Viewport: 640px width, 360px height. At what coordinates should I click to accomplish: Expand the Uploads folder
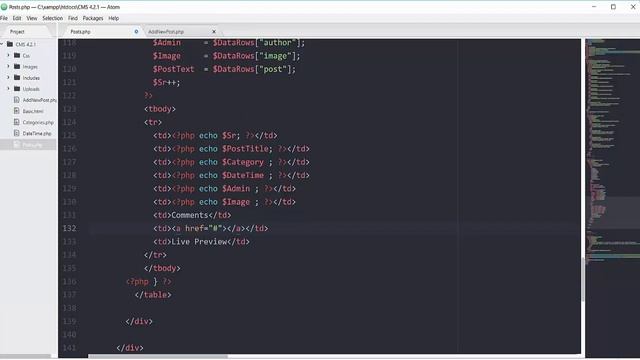8,89
